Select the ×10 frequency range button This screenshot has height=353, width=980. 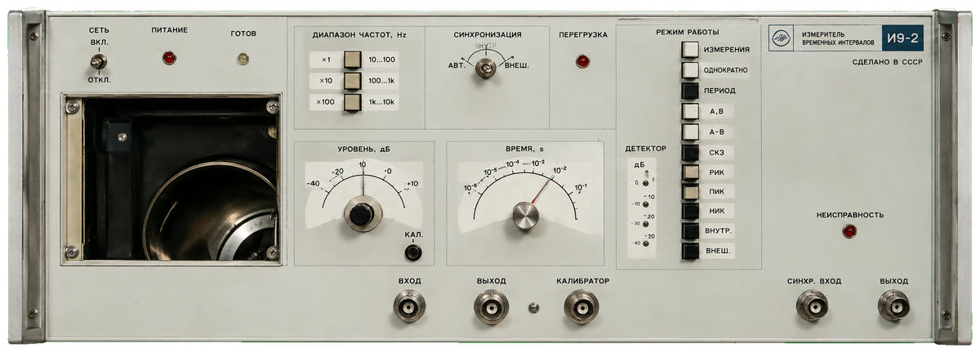pos(353,81)
